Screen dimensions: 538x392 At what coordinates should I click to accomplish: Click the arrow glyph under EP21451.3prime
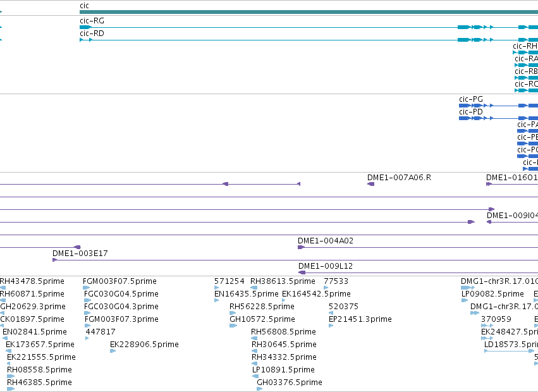click(x=331, y=326)
